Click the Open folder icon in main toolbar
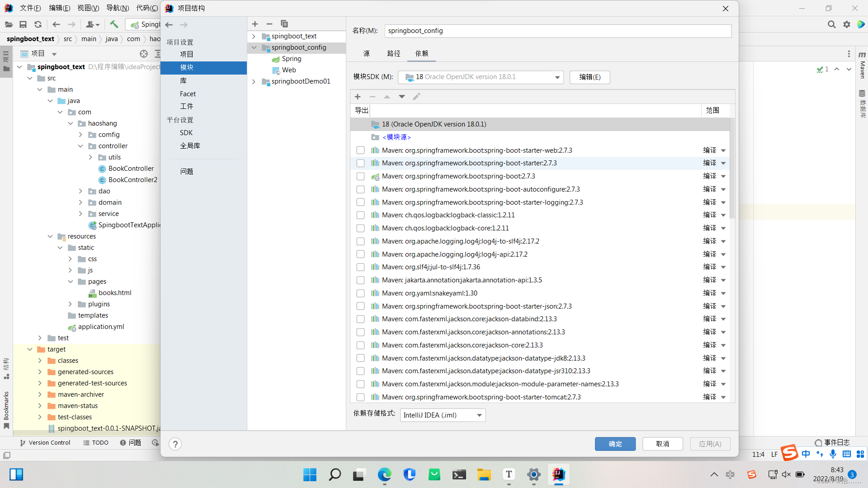 [9, 24]
